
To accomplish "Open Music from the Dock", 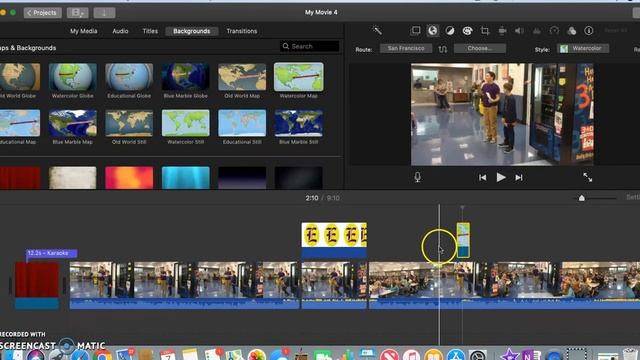I will click(411, 355).
